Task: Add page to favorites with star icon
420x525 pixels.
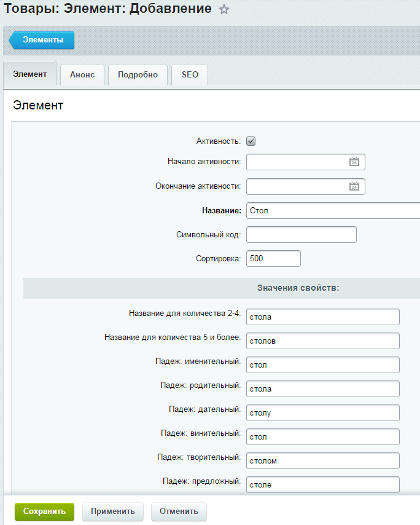Action: point(224,9)
